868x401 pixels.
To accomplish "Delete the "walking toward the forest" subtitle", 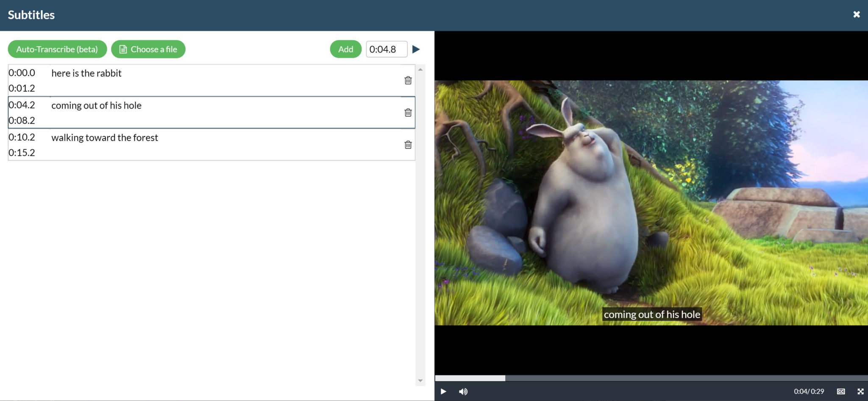I will click(x=408, y=145).
